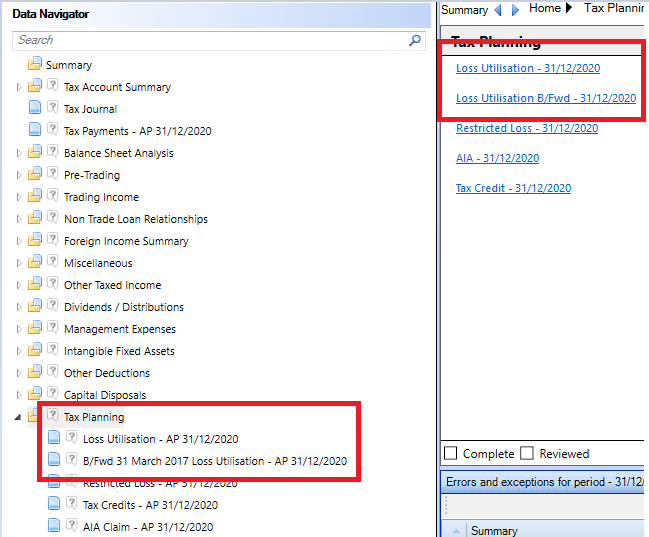
Task: Click page icon for B/Fwd 31 March 2017 Loss Utilisation
Action: (x=54, y=459)
